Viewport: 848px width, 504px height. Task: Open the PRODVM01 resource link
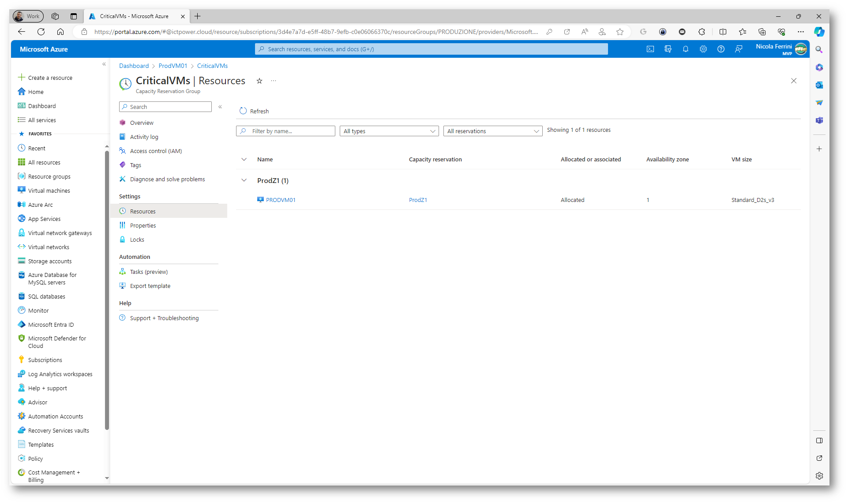point(281,200)
